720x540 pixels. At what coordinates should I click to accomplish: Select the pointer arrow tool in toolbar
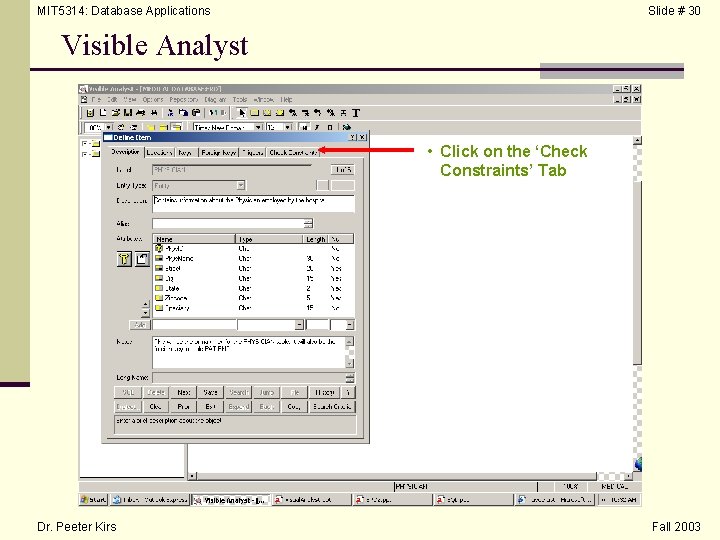[242, 112]
